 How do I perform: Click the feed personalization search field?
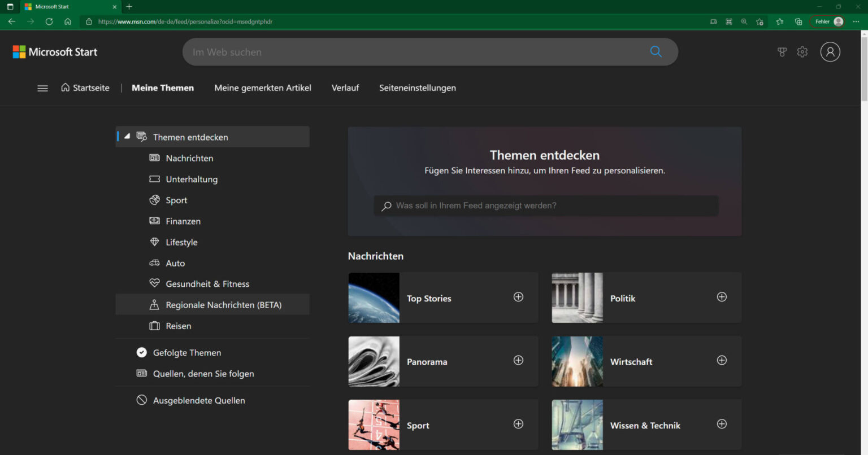[545, 205]
